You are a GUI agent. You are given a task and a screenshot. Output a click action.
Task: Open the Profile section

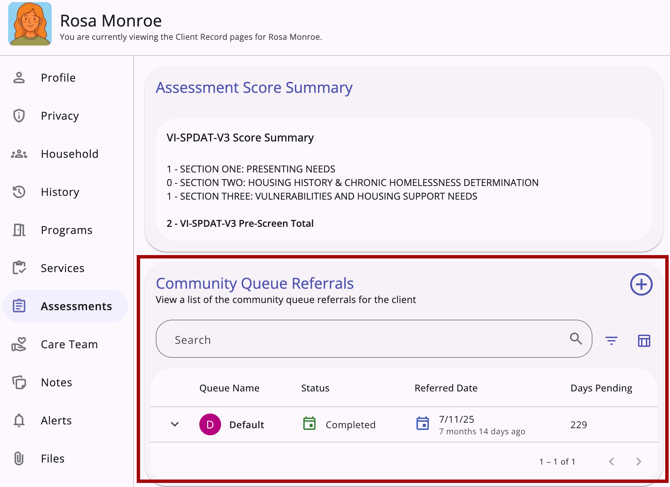[x=58, y=78]
